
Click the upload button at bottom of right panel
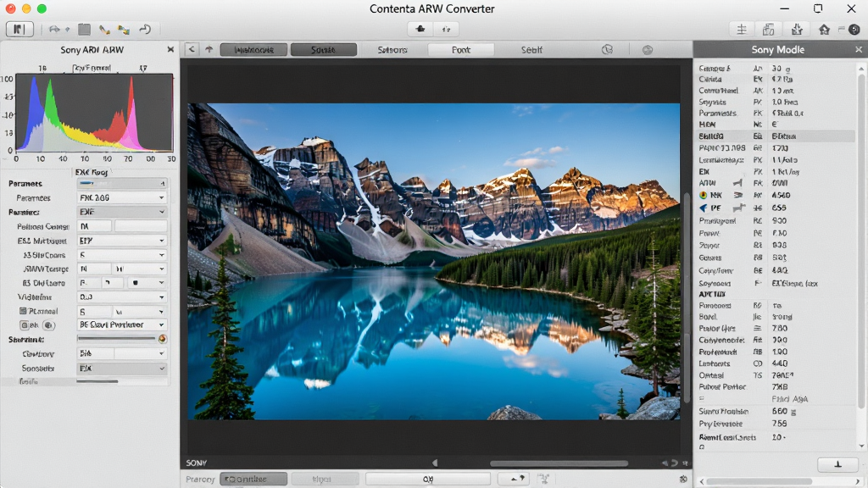coord(837,464)
